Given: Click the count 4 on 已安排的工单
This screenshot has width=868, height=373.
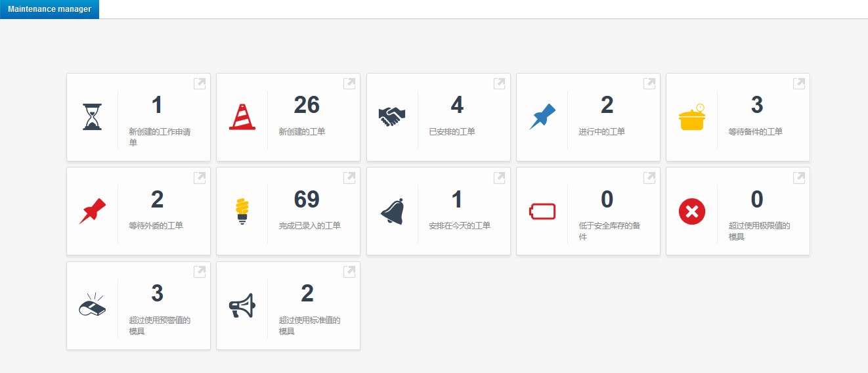Looking at the screenshot, I should 457,105.
